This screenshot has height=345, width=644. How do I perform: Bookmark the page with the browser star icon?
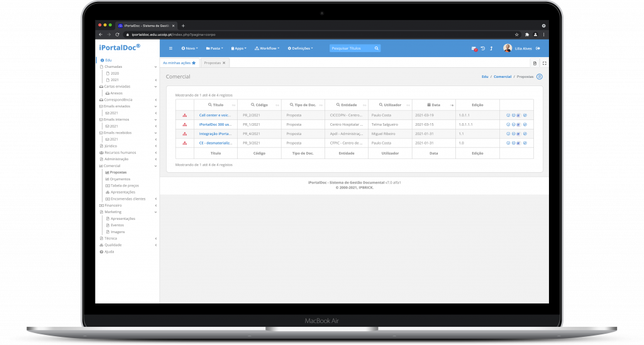[x=517, y=35]
